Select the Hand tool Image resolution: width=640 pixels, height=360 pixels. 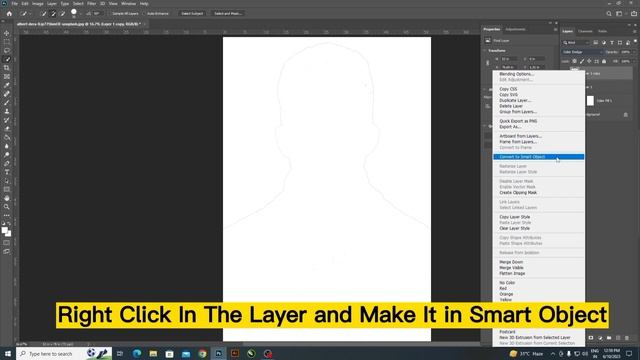click(x=7, y=198)
